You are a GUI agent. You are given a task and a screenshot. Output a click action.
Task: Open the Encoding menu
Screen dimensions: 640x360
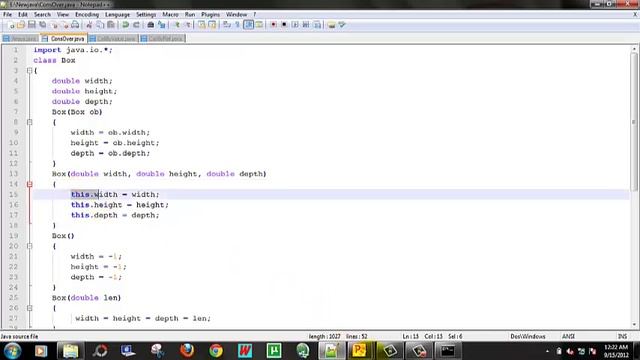click(87, 14)
